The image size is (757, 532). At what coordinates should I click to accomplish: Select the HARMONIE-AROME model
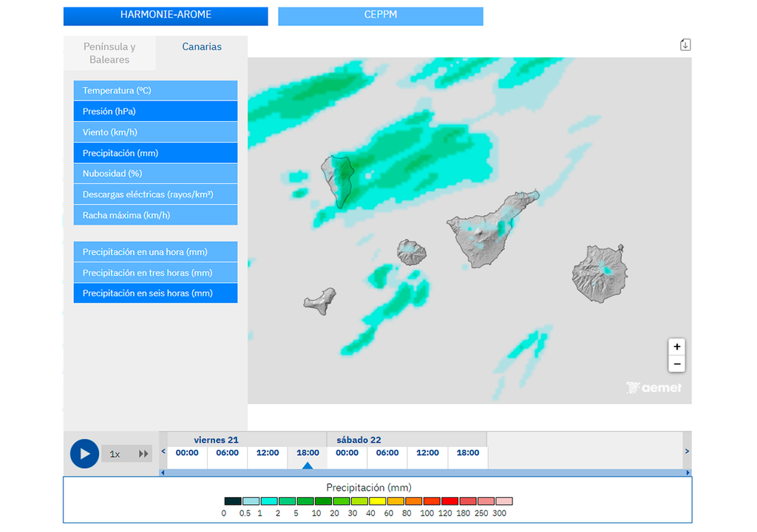pyautogui.click(x=166, y=16)
